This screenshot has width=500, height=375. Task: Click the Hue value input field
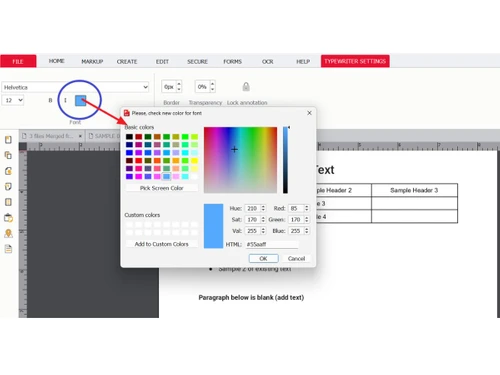pos(252,208)
